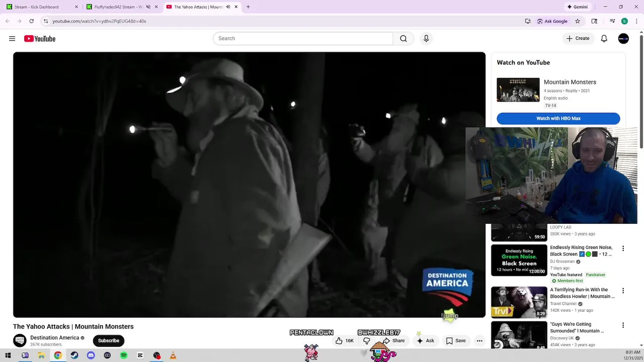Viewport: 644px width, 362px height.
Task: Click the browser address bar URL
Action: click(99, 21)
